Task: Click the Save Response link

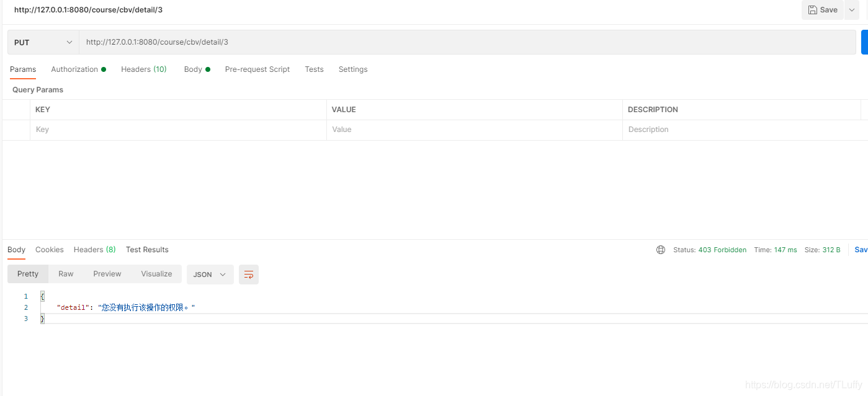Action: click(861, 250)
